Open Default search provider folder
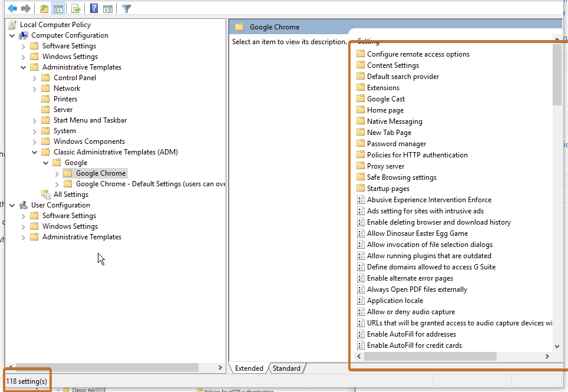Viewport: 568px width, 392px height. pyautogui.click(x=403, y=77)
